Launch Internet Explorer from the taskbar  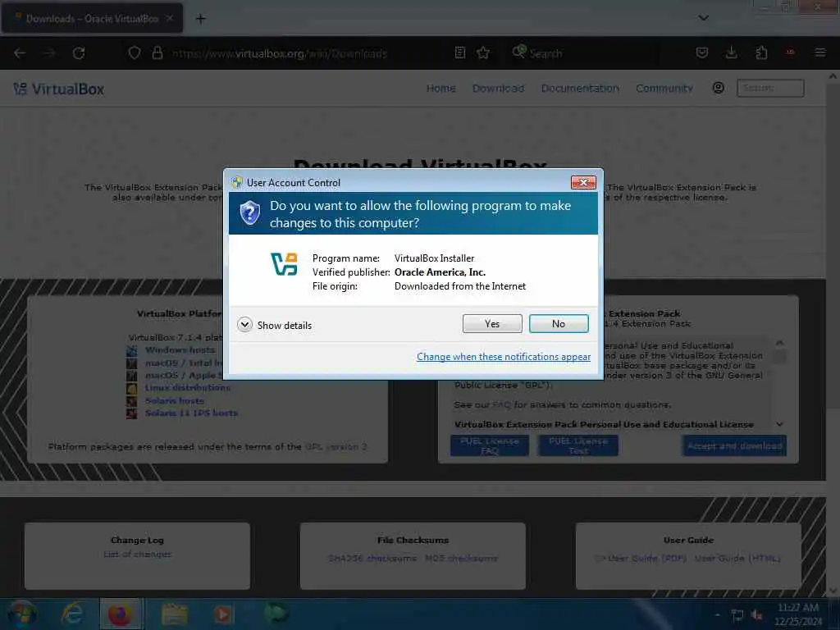coord(72,614)
